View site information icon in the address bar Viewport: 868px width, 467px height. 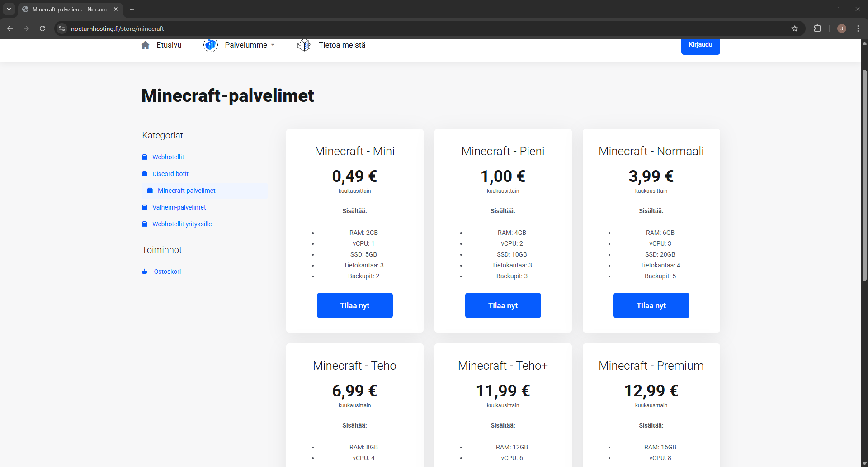[62, 29]
